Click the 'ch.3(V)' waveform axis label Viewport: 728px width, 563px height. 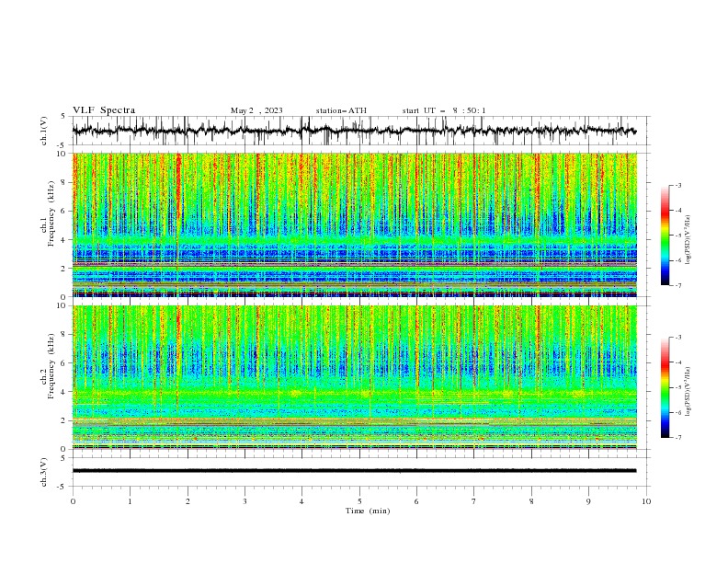coord(44,472)
